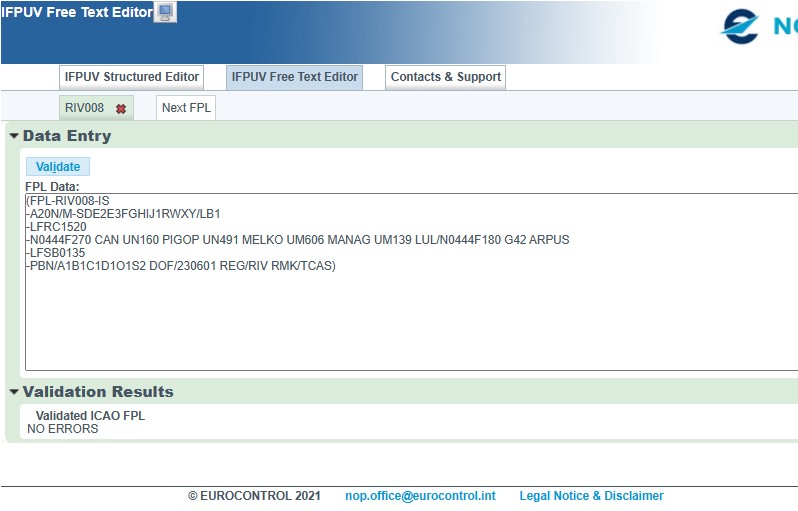Click the "(FPL-RIV008-IS" line
The height and width of the screenshot is (511, 798).
pos(68,201)
